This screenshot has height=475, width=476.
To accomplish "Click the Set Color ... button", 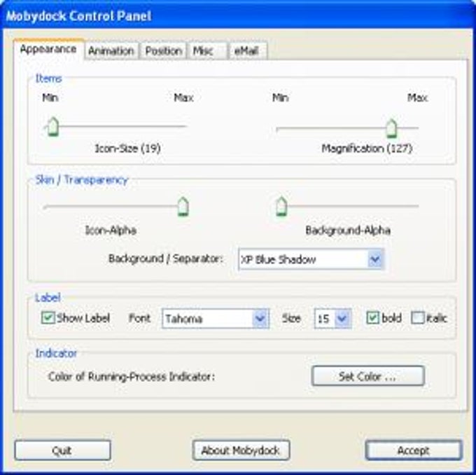I will point(368,376).
